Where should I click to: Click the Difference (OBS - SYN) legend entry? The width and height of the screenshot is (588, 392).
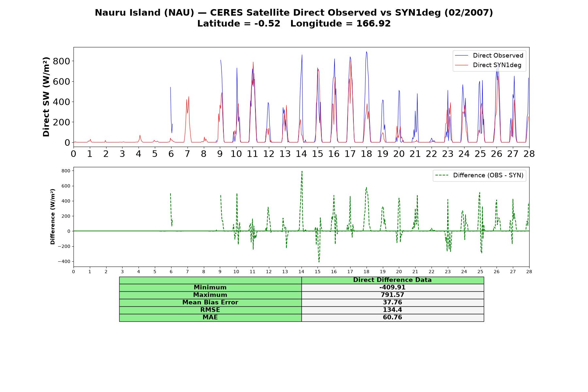click(480, 175)
